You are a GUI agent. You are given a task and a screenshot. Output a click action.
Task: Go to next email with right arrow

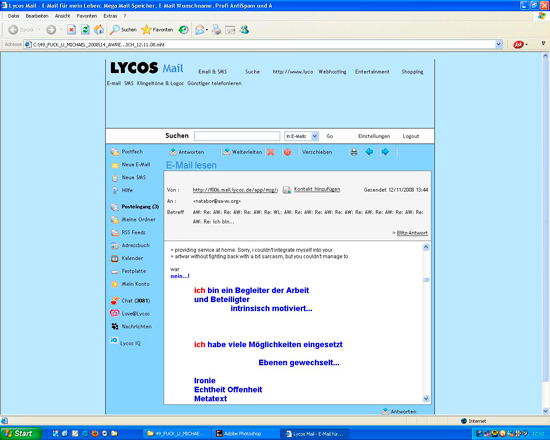[x=385, y=152]
